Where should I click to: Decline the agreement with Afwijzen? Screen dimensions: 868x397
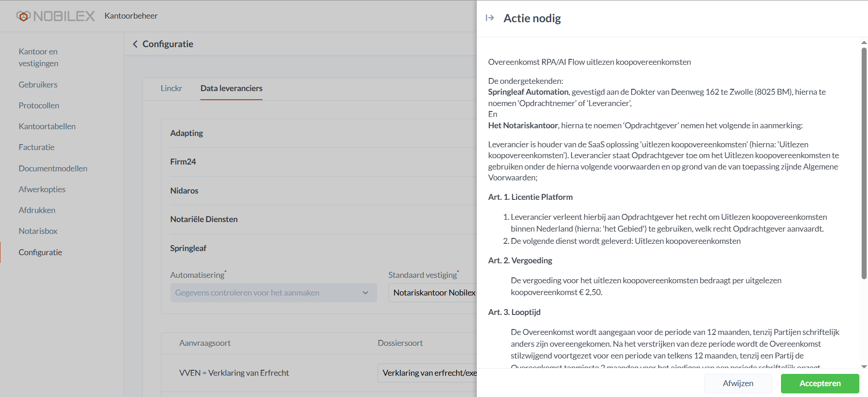pos(737,383)
